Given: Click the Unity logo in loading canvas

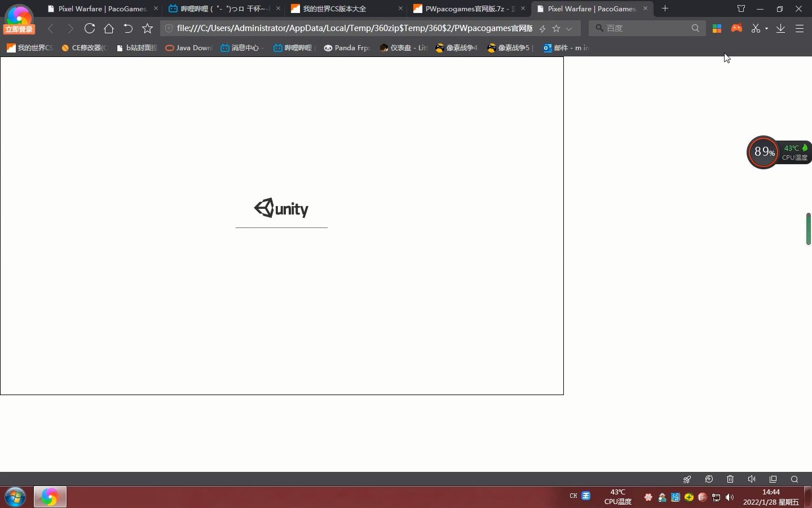Looking at the screenshot, I should click(x=281, y=208).
